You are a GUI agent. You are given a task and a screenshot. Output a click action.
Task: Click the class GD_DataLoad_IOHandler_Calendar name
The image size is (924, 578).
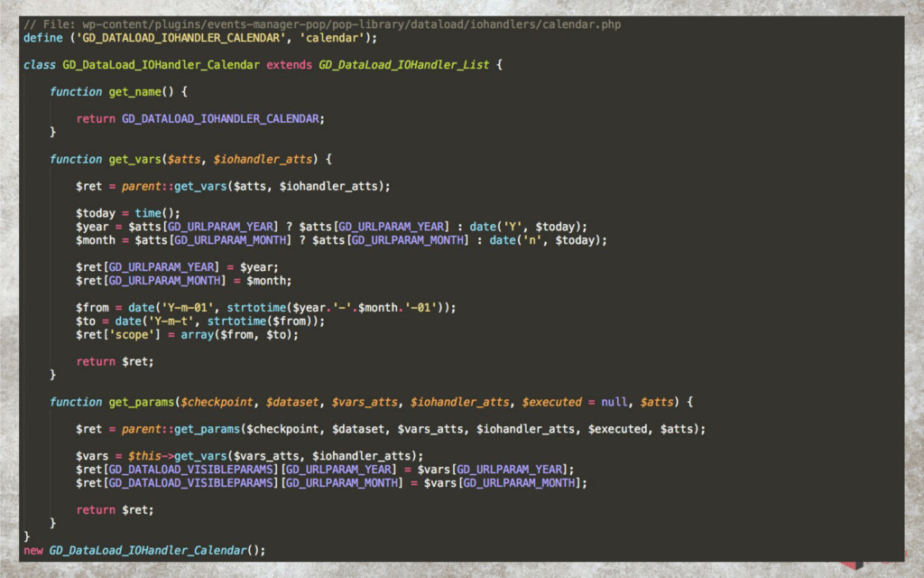tap(161, 65)
